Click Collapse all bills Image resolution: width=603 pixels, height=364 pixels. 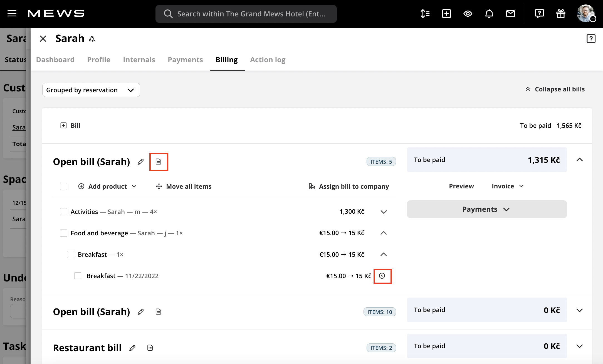click(x=555, y=89)
